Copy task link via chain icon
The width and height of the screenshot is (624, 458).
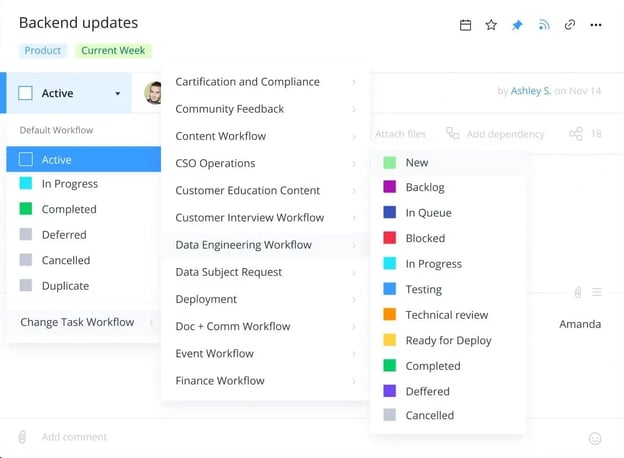(x=570, y=25)
